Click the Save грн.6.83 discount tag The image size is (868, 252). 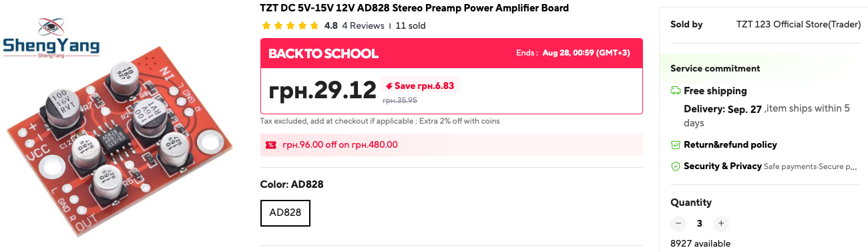(420, 86)
